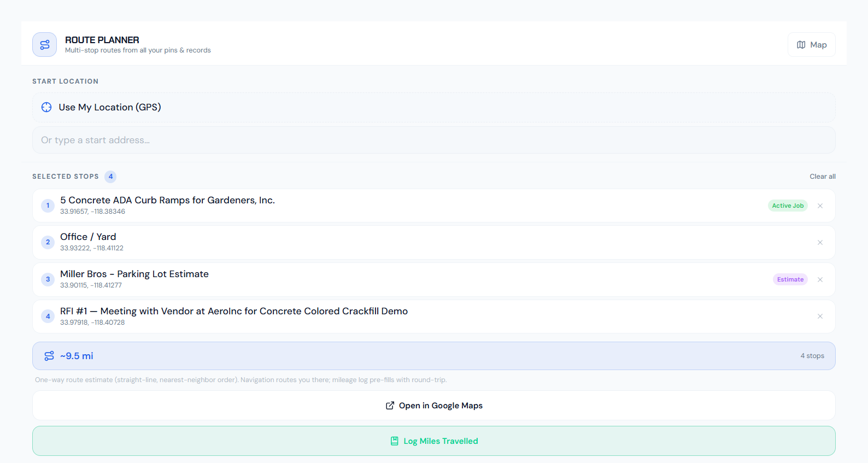Remove the Concrete ADA Curb Ramps stop
Screen dimensions: 868x463
[820, 206]
